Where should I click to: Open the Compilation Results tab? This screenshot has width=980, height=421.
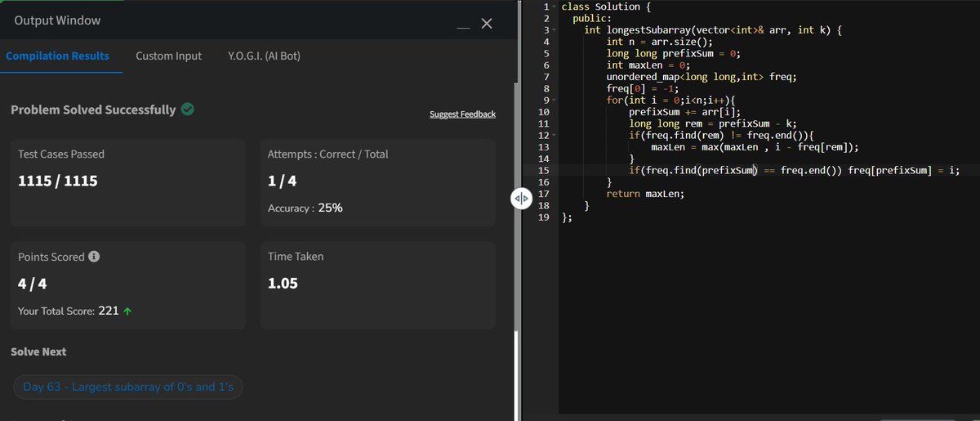tap(57, 56)
